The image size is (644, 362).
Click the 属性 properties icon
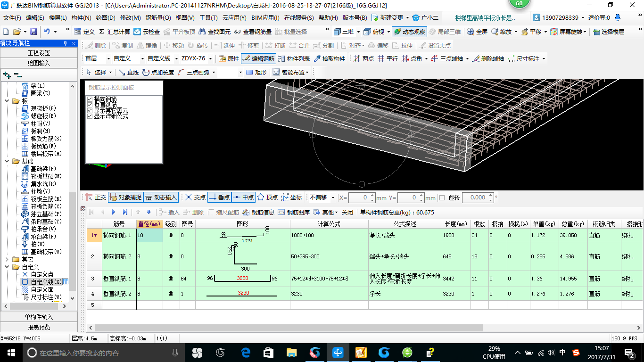pos(229,59)
